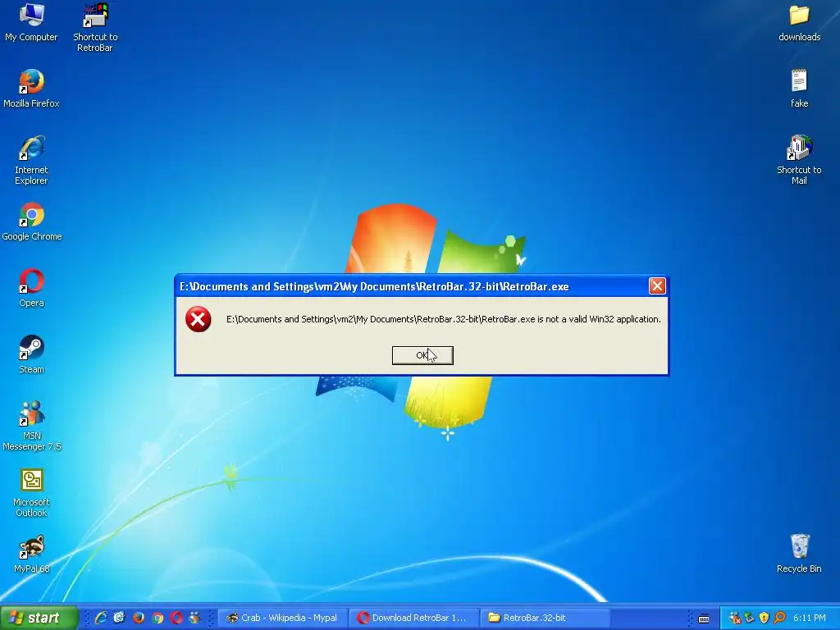
Task: Select the My Computer desktop icon
Action: (31, 22)
